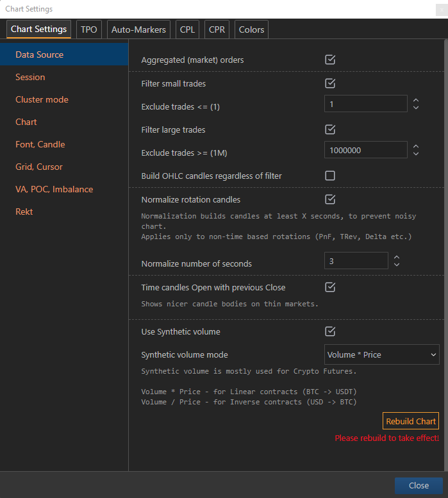Open Font, Candle settings
Image resolution: width=448 pixels, height=498 pixels.
[x=64, y=144]
